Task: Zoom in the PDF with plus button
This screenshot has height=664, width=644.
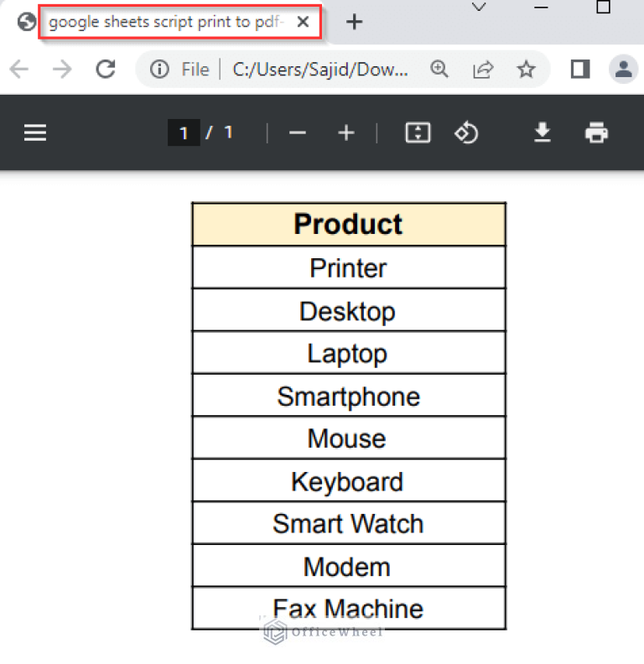Action: 346,133
